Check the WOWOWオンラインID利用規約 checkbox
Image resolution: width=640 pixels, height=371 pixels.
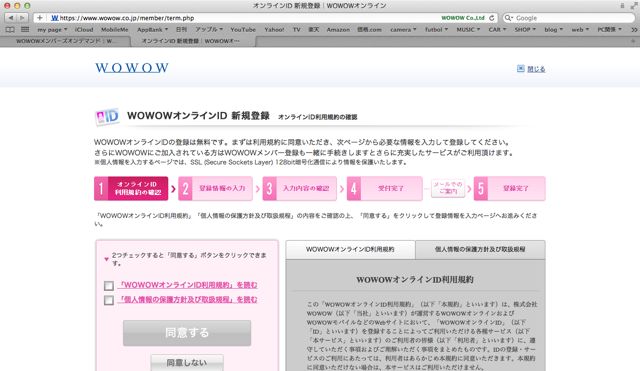tap(109, 285)
